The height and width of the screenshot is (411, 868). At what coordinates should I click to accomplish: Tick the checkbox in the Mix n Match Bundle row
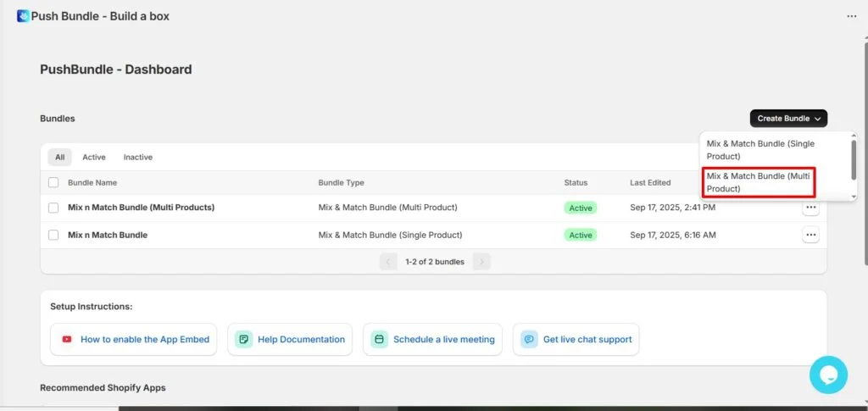click(x=53, y=235)
